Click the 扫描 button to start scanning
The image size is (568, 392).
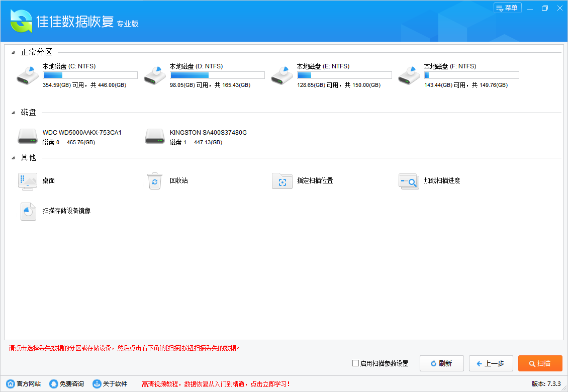(x=540, y=363)
